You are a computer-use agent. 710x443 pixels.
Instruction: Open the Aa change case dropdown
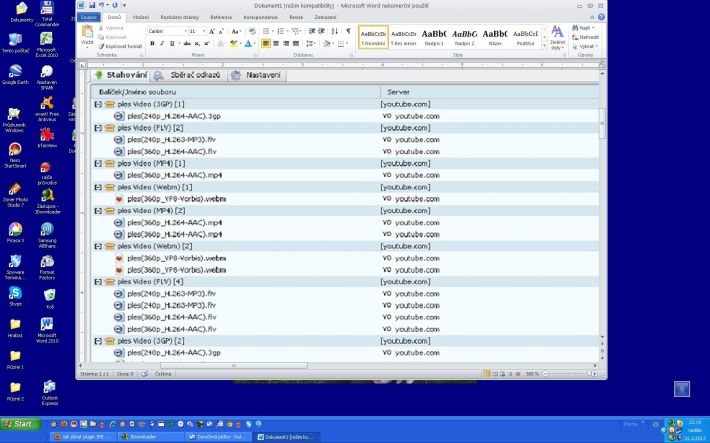coord(235,31)
